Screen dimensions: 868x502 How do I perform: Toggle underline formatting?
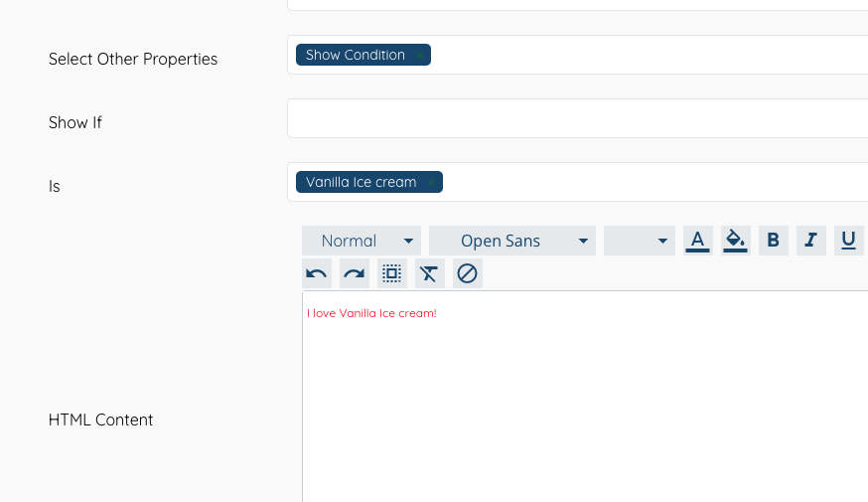[x=848, y=241]
